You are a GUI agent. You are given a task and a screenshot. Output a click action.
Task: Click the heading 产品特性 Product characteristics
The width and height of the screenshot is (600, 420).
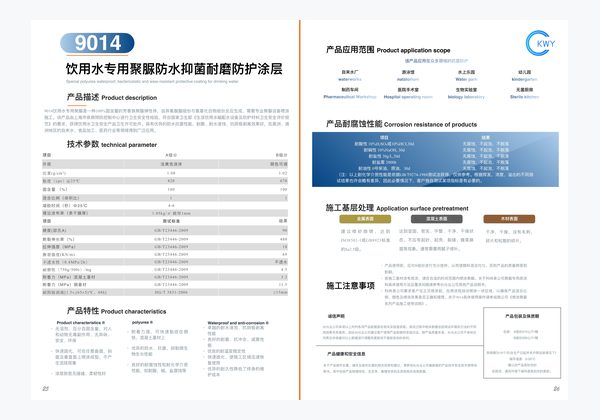tap(116, 311)
